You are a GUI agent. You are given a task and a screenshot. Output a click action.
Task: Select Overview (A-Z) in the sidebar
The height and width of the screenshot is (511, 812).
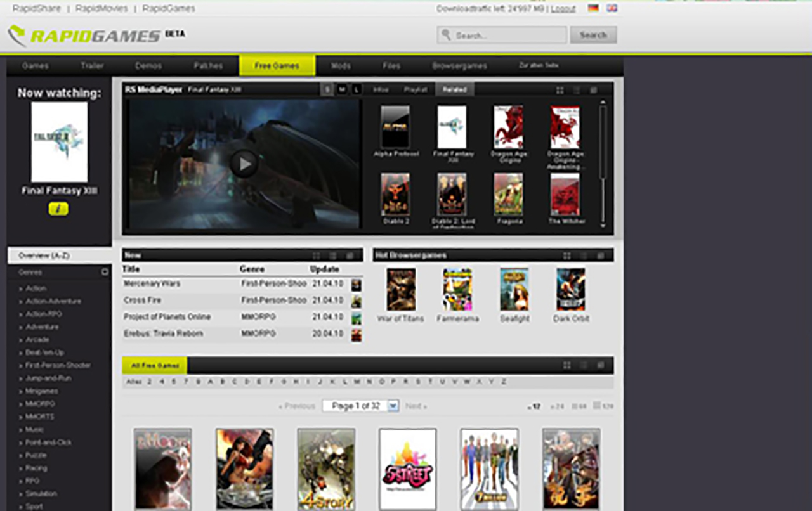coord(60,256)
